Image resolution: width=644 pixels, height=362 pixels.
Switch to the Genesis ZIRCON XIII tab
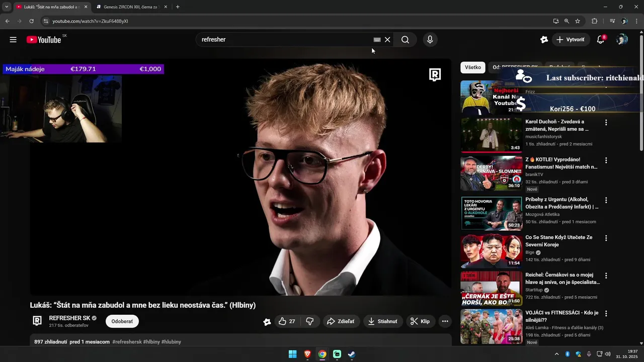(132, 7)
